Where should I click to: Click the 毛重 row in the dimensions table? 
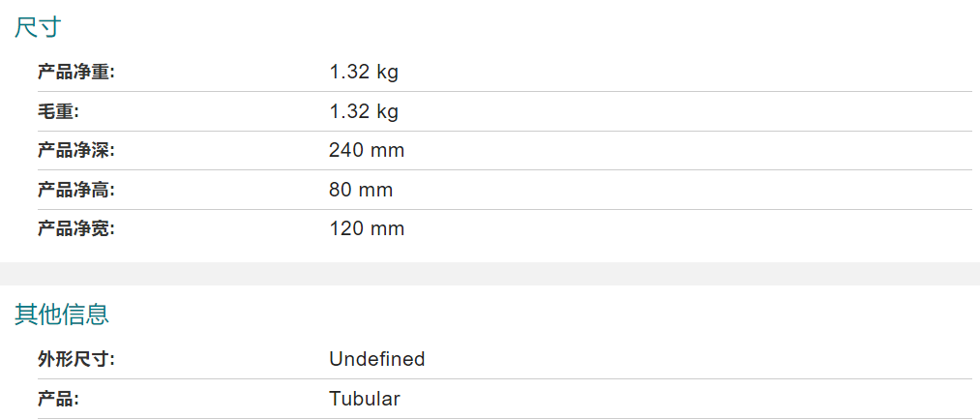coord(504,111)
